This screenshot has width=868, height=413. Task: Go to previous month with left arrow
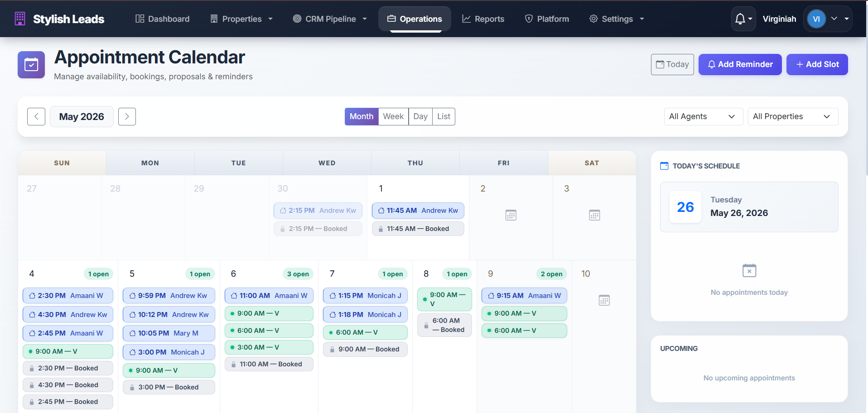36,116
